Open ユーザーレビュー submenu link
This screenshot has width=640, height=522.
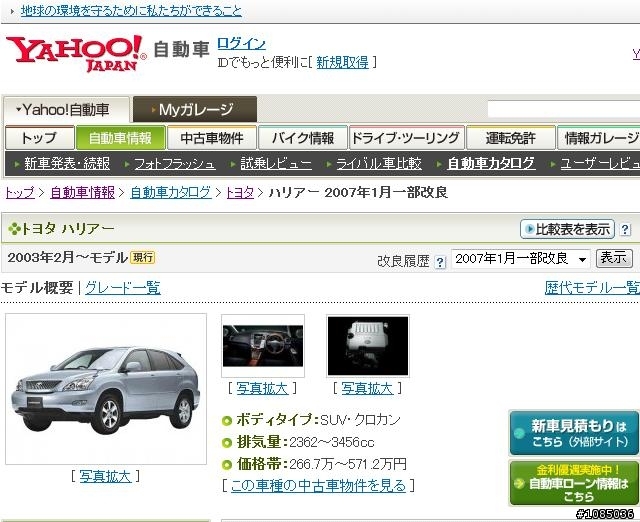600,164
